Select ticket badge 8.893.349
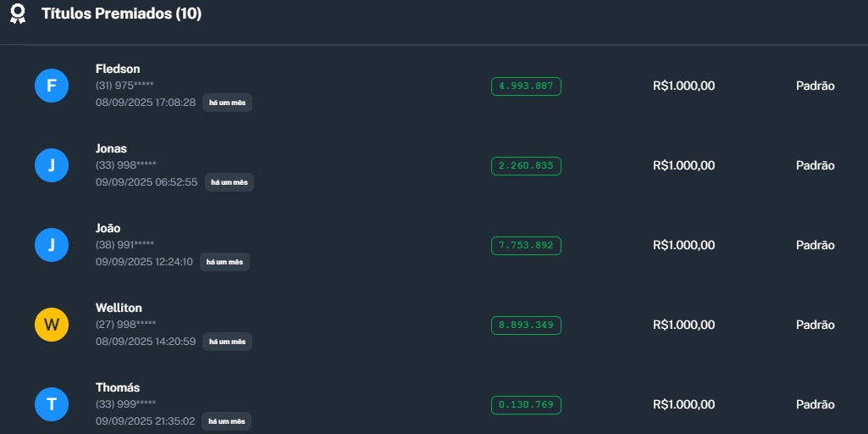The width and height of the screenshot is (868, 434). coord(526,325)
